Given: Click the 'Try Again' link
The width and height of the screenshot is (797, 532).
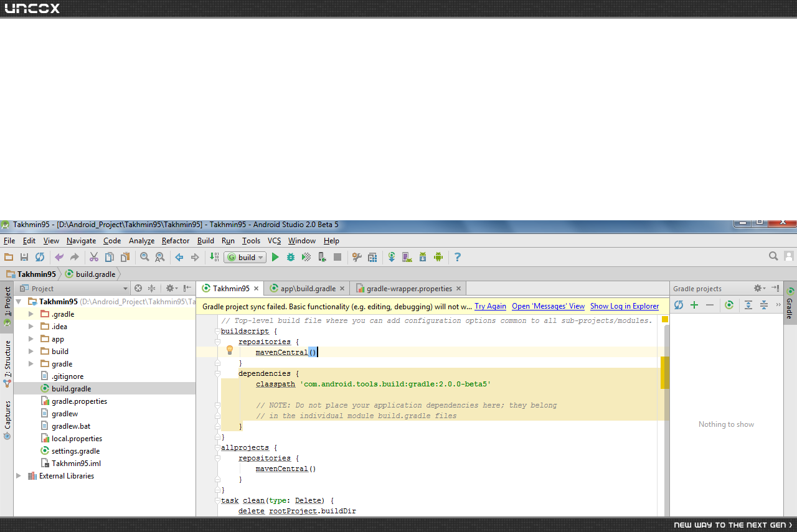Looking at the screenshot, I should coord(491,306).
